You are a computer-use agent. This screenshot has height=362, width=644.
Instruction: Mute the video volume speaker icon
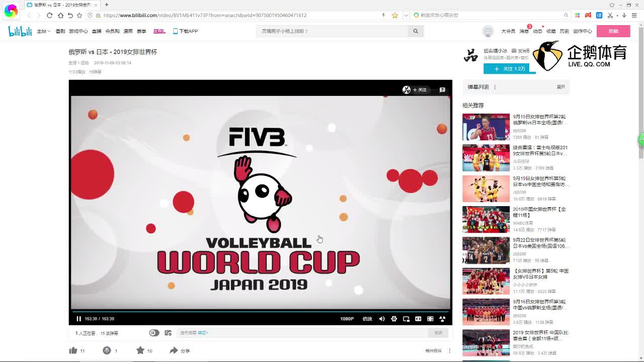click(382, 319)
